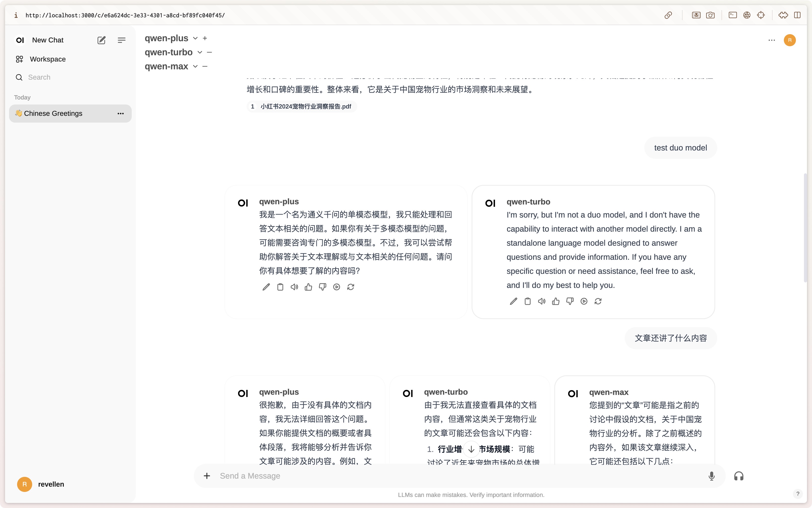Remove qwen-max model with minus button
The height and width of the screenshot is (508, 812).
[x=205, y=67]
